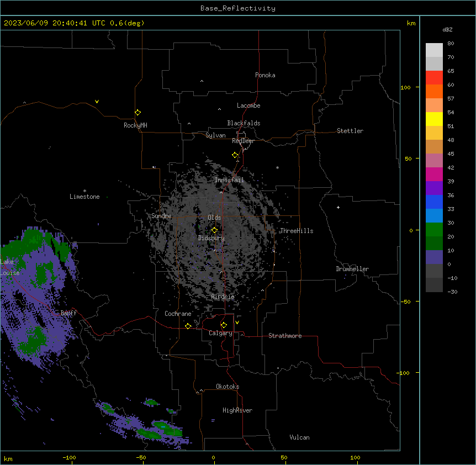
Task: Click the Okotoks label
Action: pos(228,387)
